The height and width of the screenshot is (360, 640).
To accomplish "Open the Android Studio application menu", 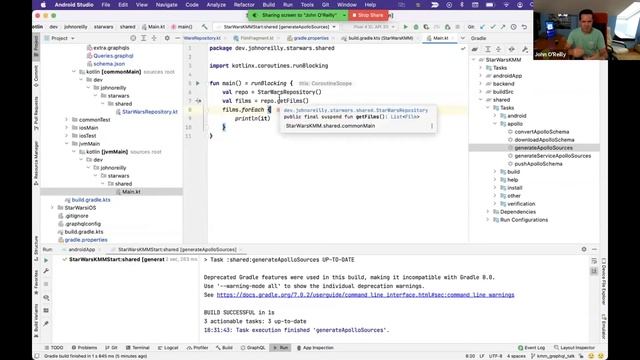I will coord(74,5).
